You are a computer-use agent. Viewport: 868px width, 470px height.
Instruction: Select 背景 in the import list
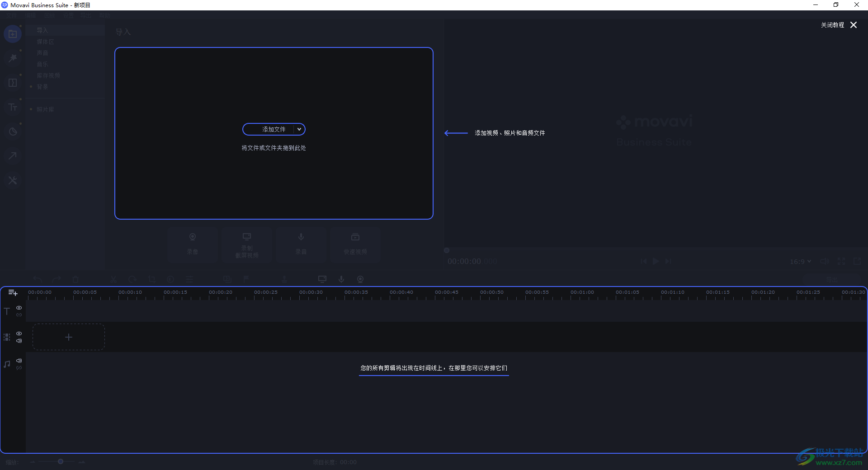tap(42, 87)
